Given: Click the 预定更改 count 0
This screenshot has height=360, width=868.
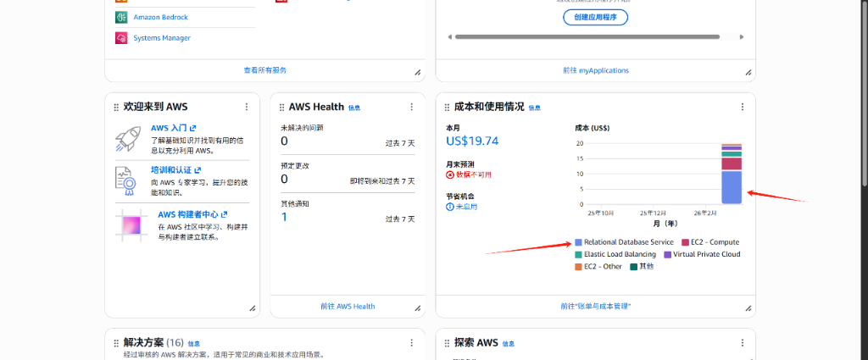Looking at the screenshot, I should pos(285,180).
